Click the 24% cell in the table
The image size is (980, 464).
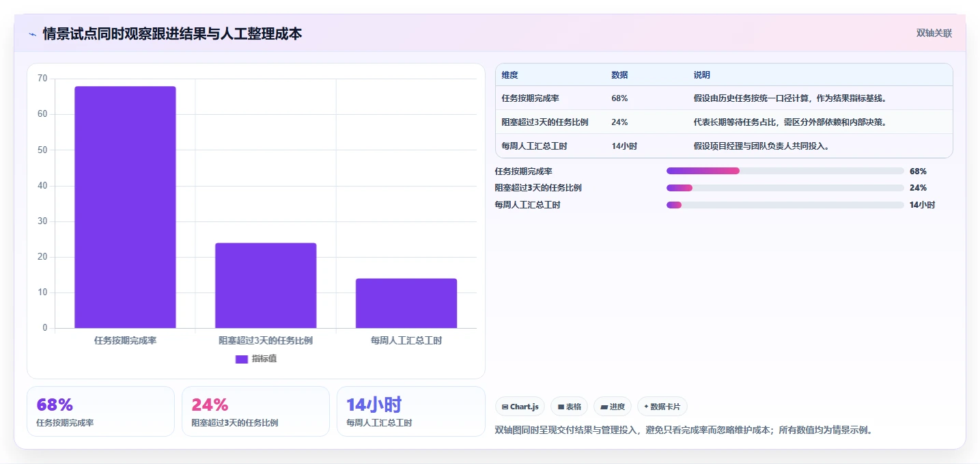point(619,122)
